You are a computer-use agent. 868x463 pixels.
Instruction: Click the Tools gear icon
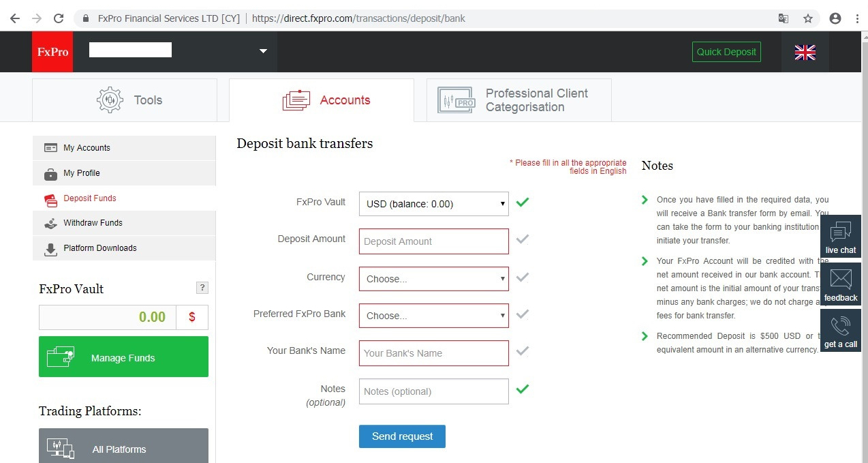pyautogui.click(x=110, y=100)
